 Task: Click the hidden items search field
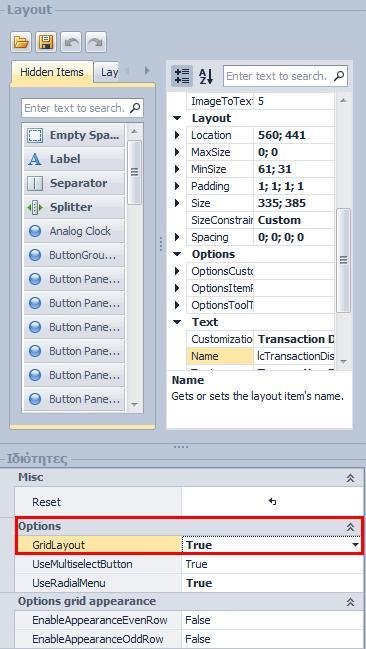[x=82, y=108]
